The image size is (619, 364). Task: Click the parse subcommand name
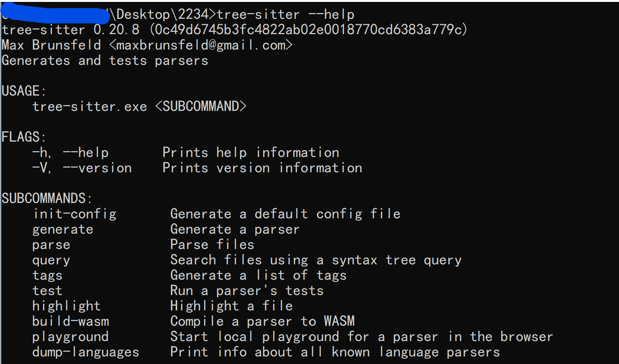point(51,245)
